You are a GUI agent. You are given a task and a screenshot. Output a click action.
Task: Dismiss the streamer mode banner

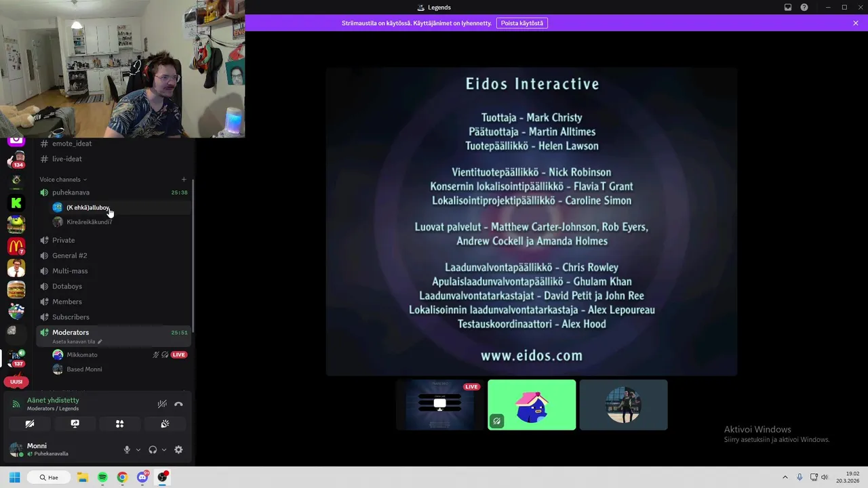coord(856,23)
